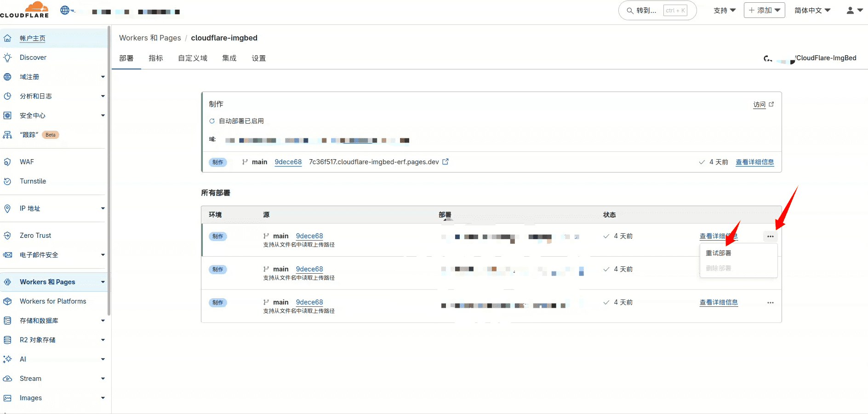Open Discover in the sidebar
This screenshot has width=868, height=414.
click(x=33, y=57)
